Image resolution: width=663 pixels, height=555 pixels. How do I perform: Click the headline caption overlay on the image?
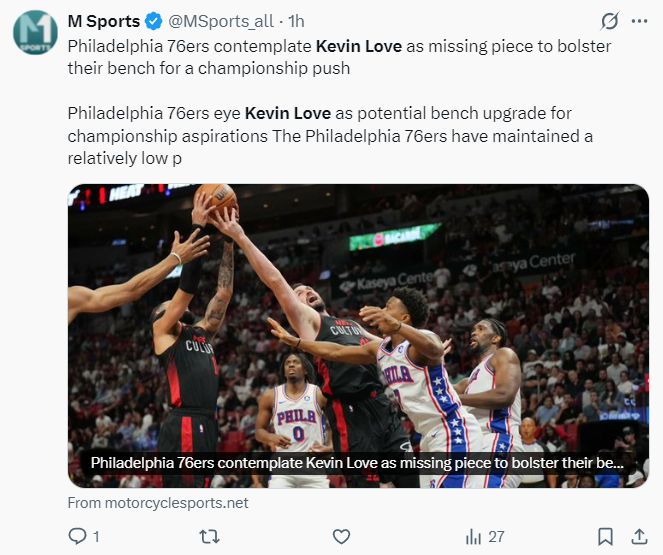356,463
